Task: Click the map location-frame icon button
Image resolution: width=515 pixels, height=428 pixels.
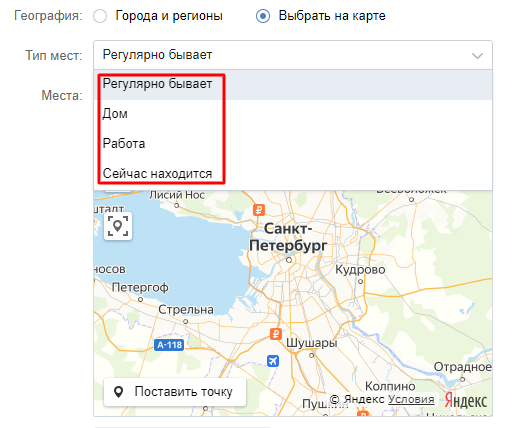Action: point(118,226)
